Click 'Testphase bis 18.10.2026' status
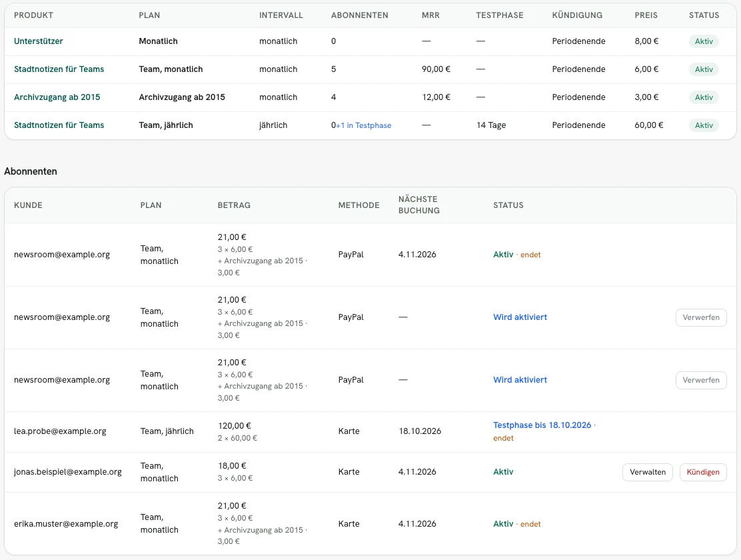The height and width of the screenshot is (560, 741). 542,425
